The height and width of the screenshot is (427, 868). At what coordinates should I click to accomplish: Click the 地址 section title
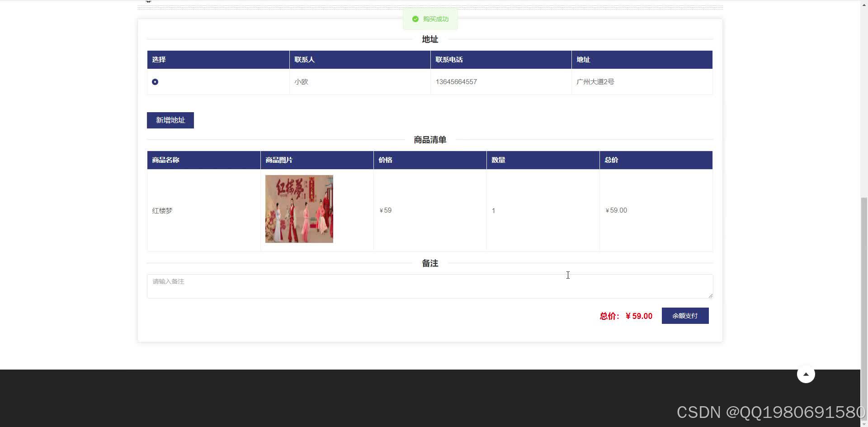[x=429, y=39]
